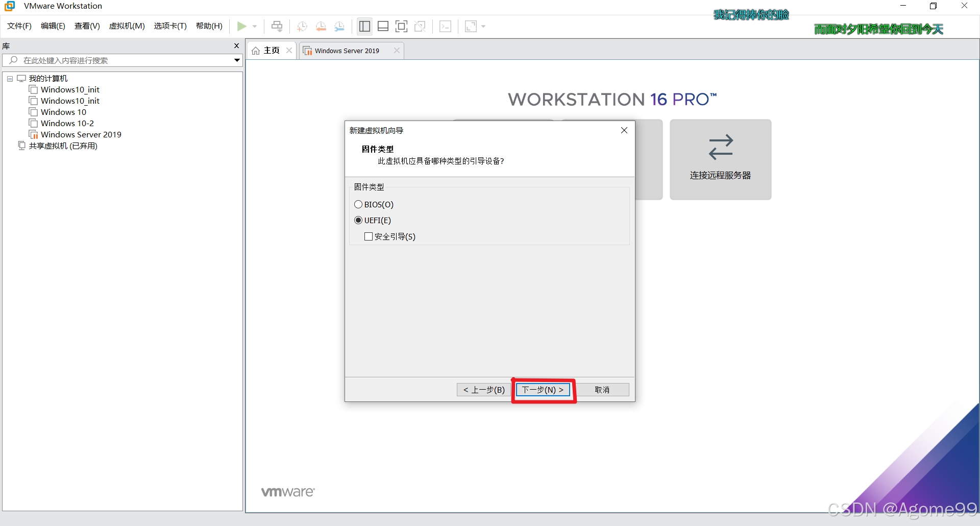The height and width of the screenshot is (526, 980).
Task: Enable the 安全引导(S) checkbox
Action: [369, 236]
